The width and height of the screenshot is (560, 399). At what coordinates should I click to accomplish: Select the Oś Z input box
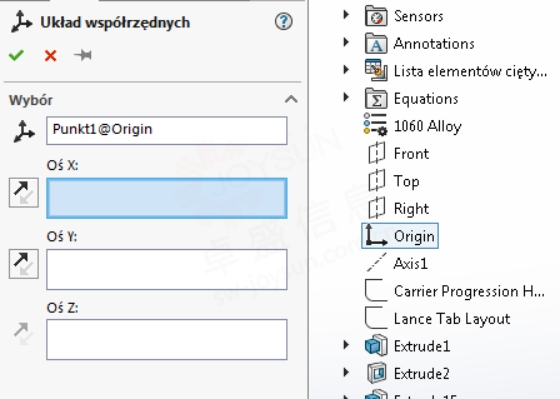click(166, 339)
